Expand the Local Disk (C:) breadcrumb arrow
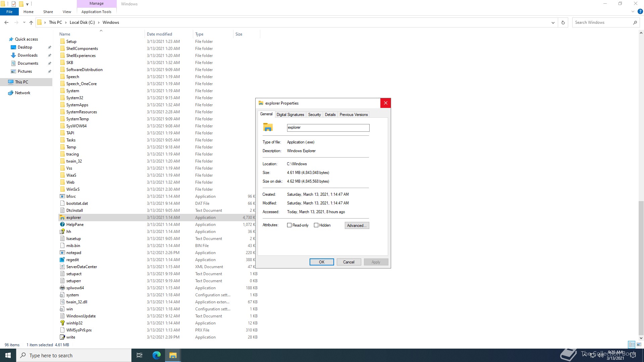The height and width of the screenshot is (362, 644). click(x=99, y=22)
